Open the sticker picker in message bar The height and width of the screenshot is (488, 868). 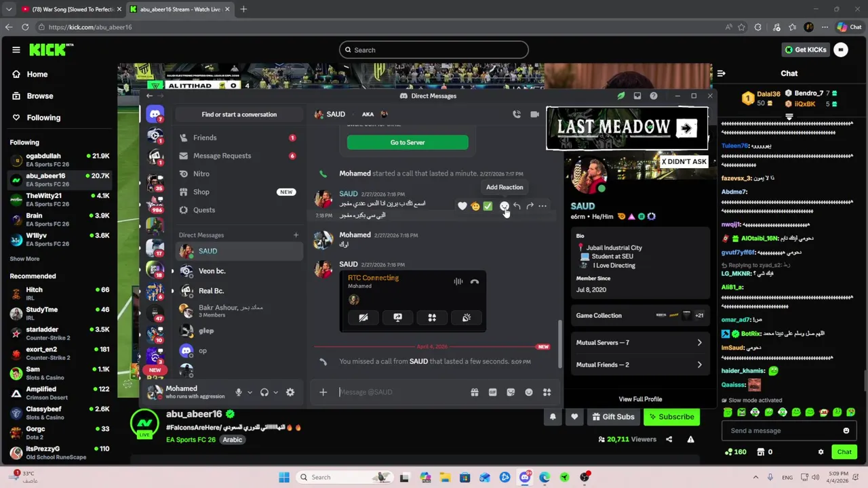click(x=511, y=392)
